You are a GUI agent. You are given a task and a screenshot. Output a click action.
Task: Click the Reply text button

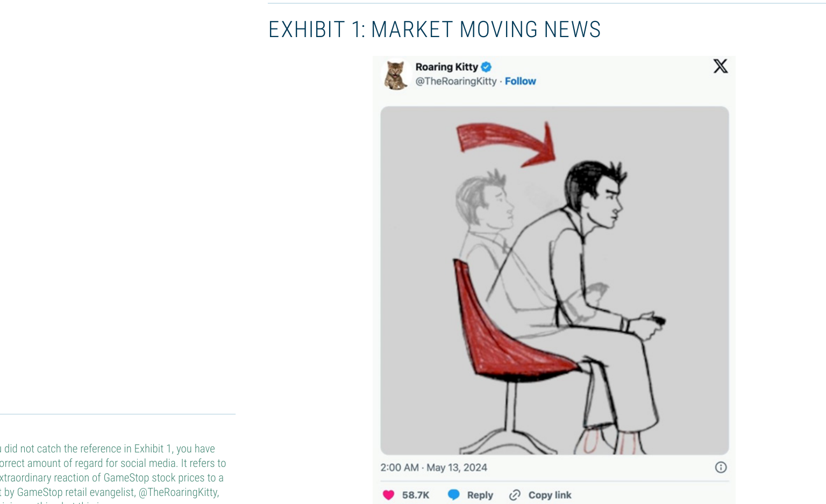click(x=480, y=495)
